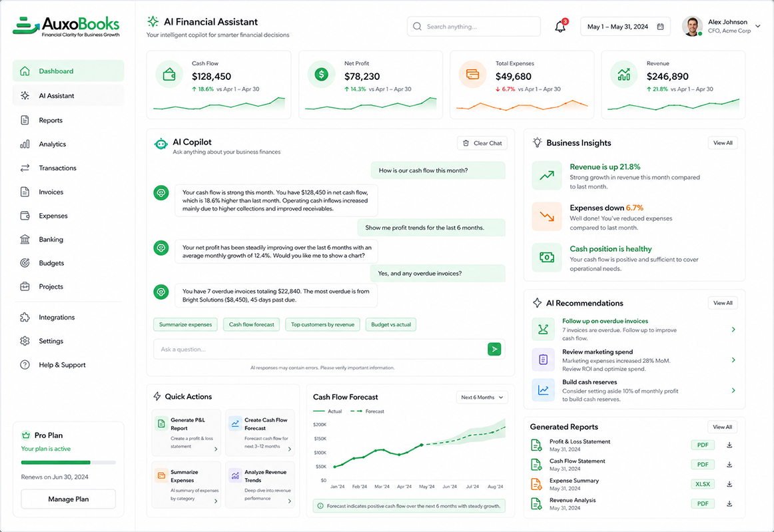
Task: Click Alex Johnson's profile photo
Action: tap(692, 26)
